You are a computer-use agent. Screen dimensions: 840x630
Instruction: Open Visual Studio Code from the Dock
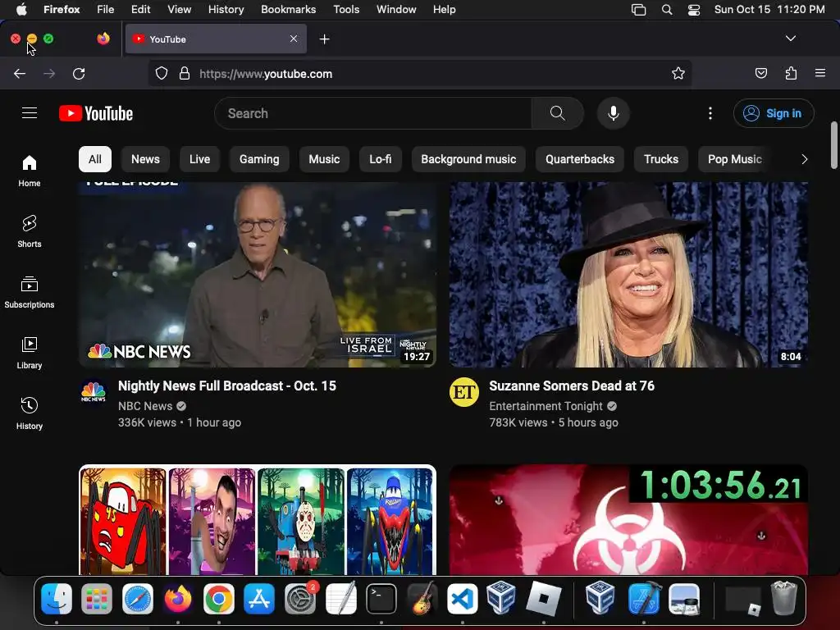(x=463, y=599)
